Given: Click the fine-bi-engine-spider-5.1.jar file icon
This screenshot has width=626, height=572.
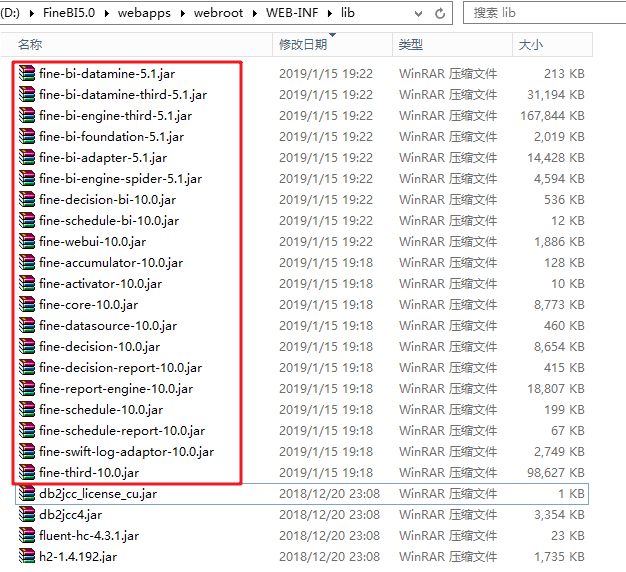Looking at the screenshot, I should pos(27,178).
